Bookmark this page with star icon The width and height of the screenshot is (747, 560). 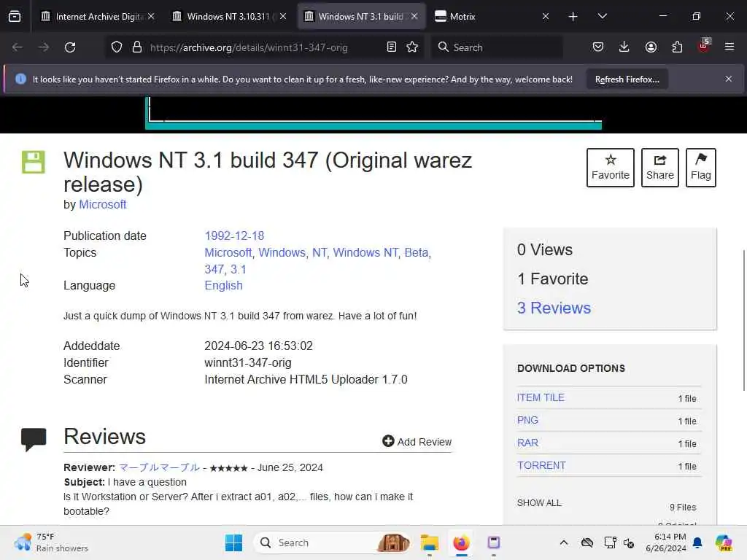tap(412, 47)
